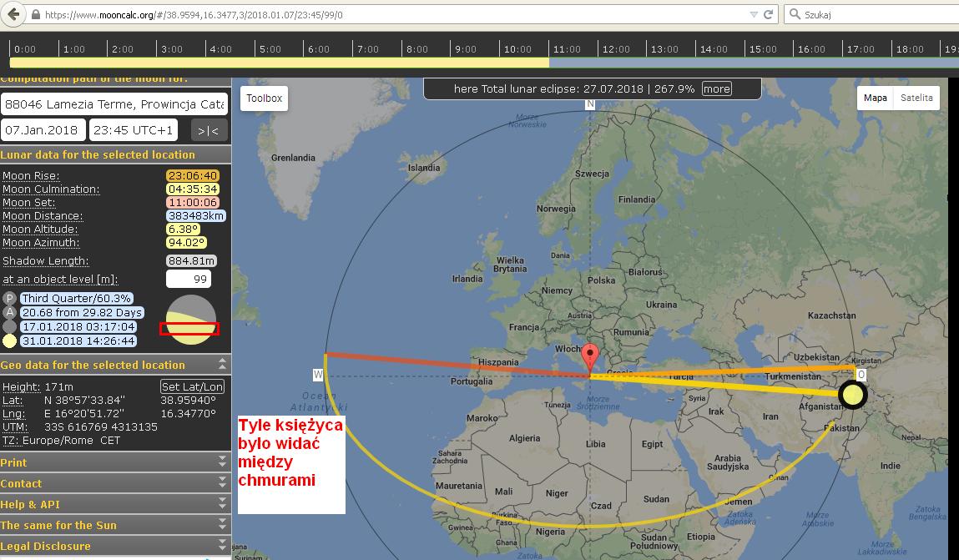Switch map to Satelita view
The width and height of the screenshot is (959, 560).
(916, 98)
